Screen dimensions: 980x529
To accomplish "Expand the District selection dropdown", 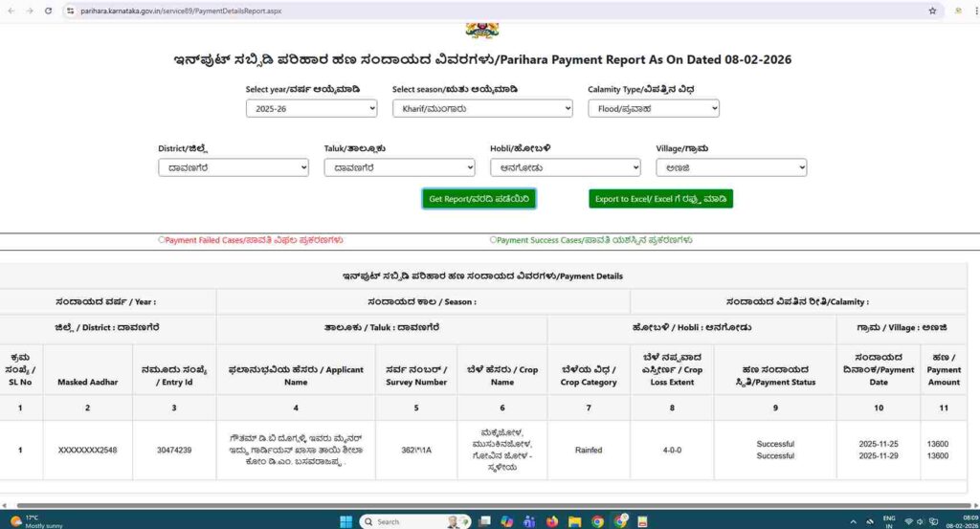I will pyautogui.click(x=233, y=167).
